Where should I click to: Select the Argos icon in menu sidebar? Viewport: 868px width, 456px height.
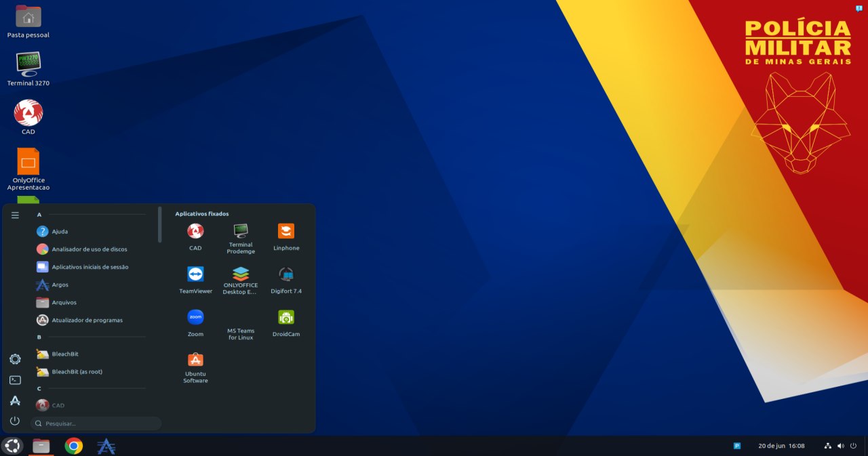pyautogui.click(x=15, y=400)
